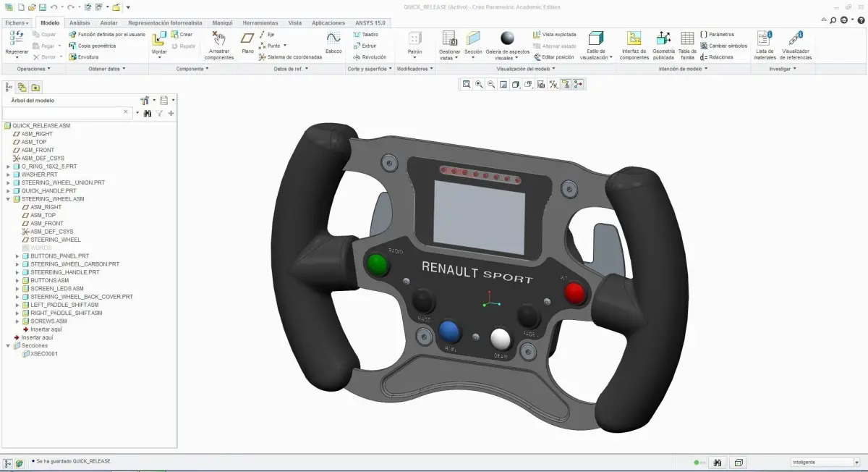Click Función definida por el usuario
This screenshot has height=472, width=868.
point(107,34)
